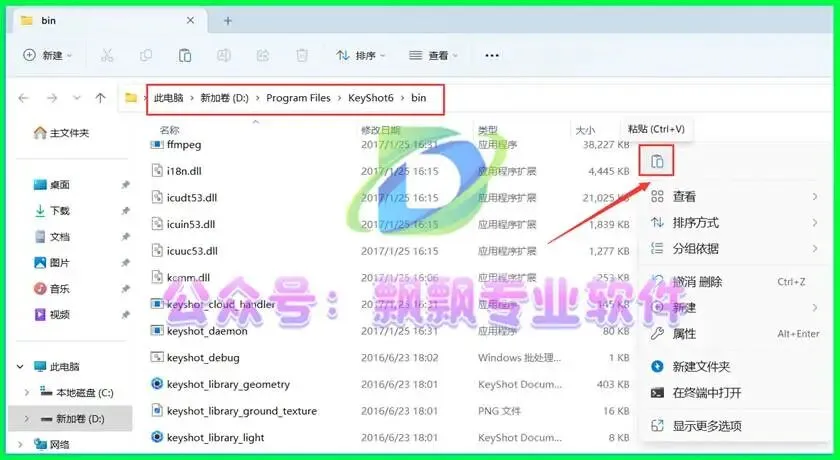Unpin 桌面 using its pin icon

(125, 185)
